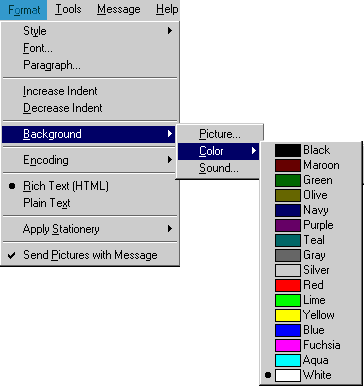This screenshot has height=387, width=364.
Task: Pick the Blue color swatch
Action: tap(288, 330)
